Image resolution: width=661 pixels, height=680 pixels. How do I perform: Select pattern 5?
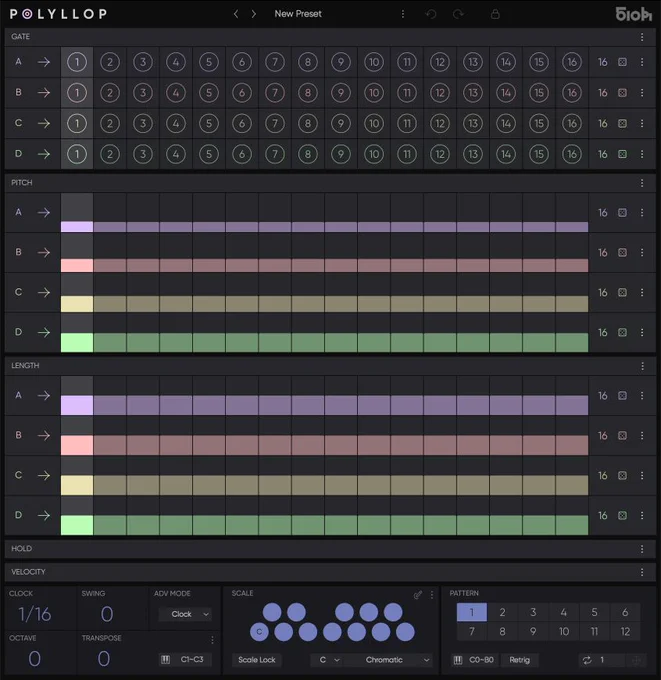coord(594,612)
